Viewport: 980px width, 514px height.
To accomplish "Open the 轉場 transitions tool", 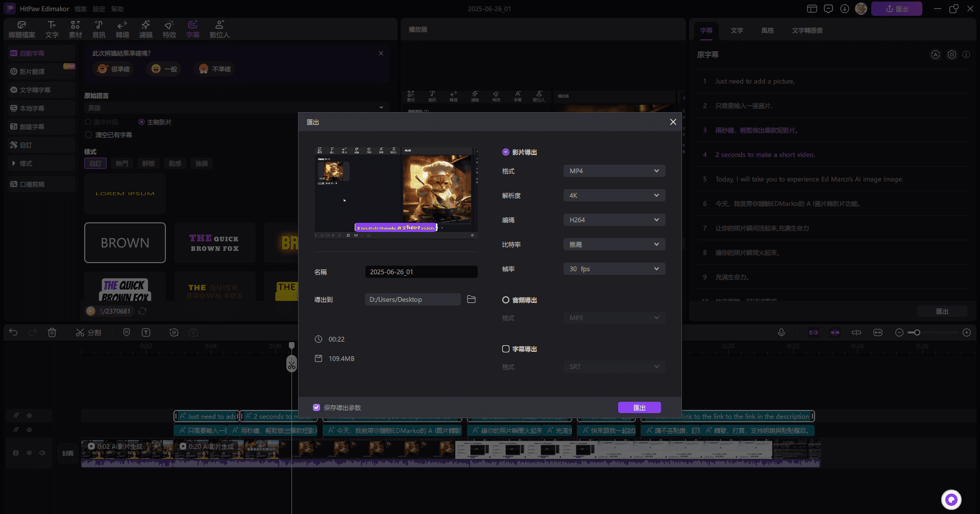I will (122, 30).
